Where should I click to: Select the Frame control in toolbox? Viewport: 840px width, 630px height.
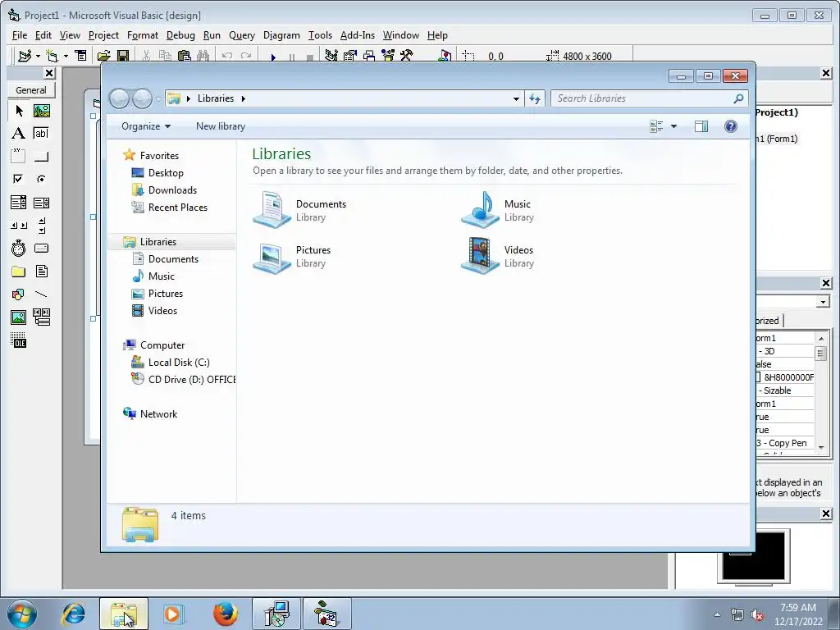(18, 157)
